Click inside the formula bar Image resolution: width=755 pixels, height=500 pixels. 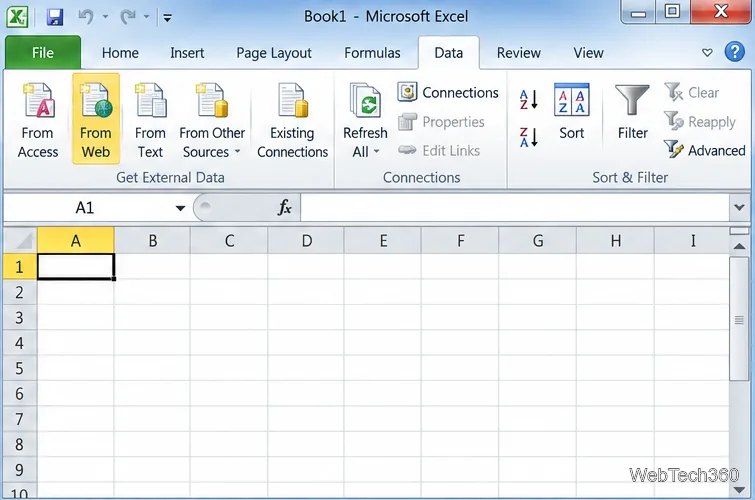coord(514,208)
